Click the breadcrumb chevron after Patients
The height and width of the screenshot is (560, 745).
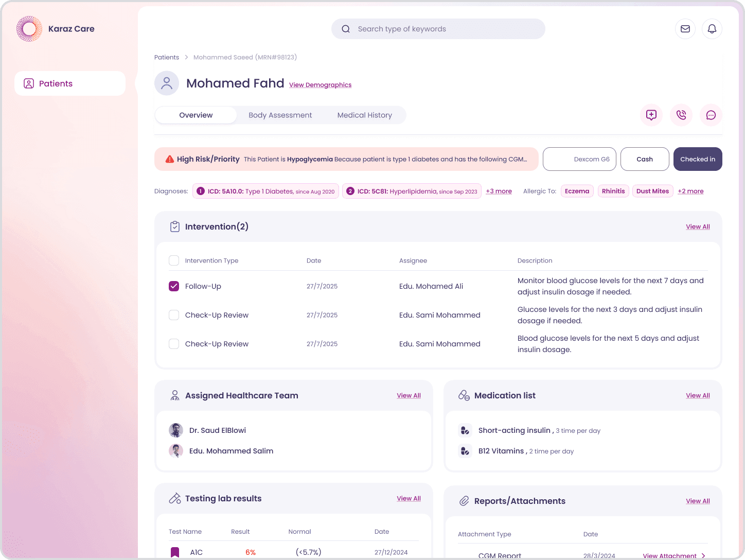186,57
